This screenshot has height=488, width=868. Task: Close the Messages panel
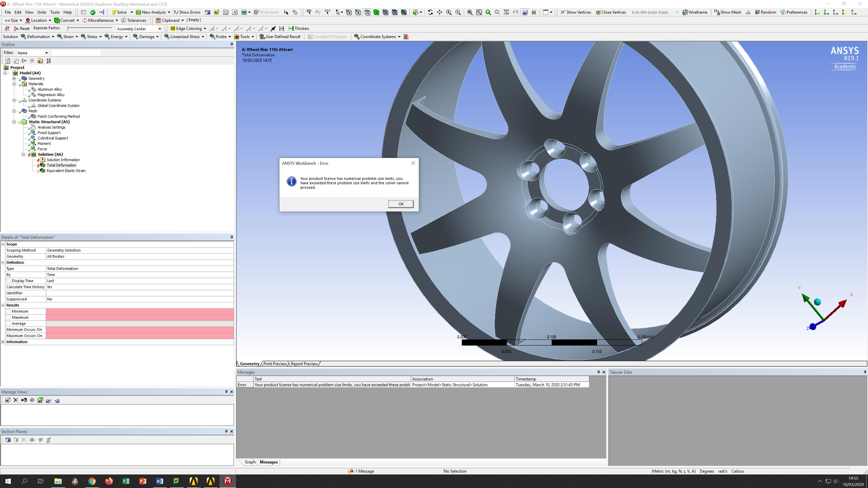pyautogui.click(x=604, y=372)
